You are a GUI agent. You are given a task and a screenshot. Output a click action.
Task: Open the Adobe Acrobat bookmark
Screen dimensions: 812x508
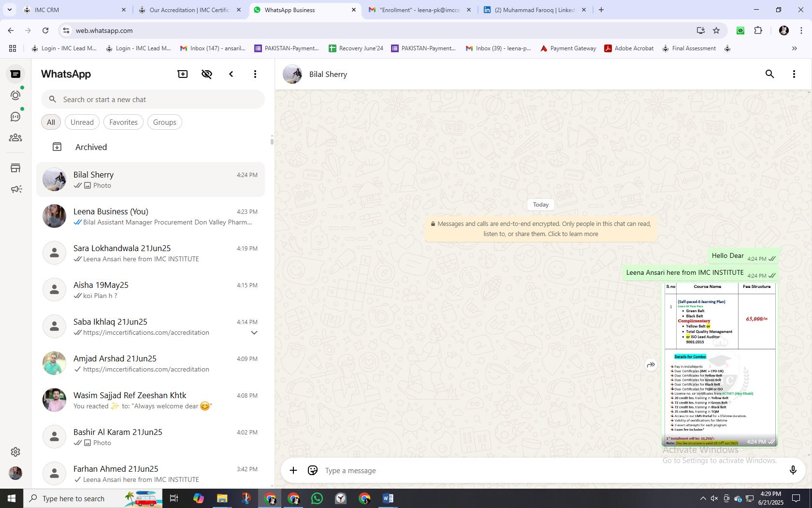(629, 48)
